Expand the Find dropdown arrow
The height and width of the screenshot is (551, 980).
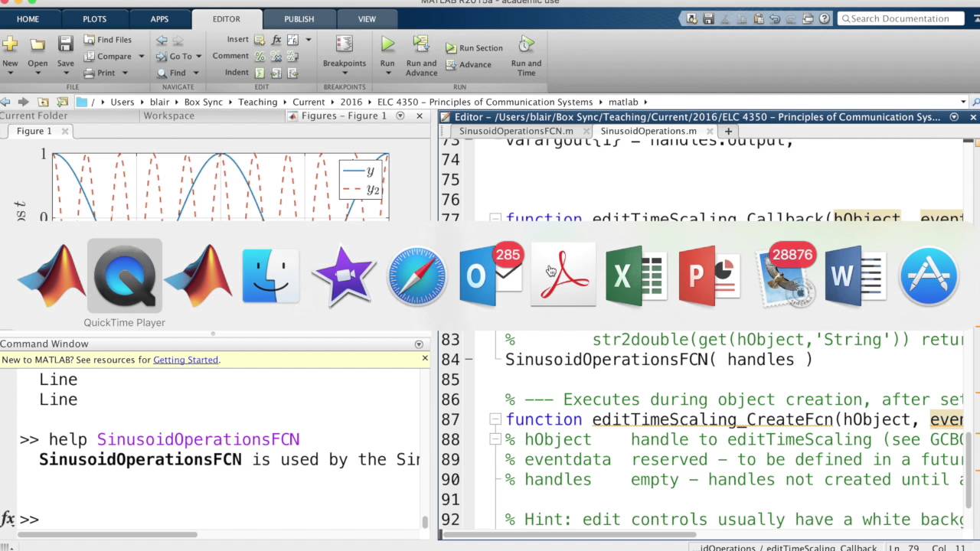tap(195, 73)
